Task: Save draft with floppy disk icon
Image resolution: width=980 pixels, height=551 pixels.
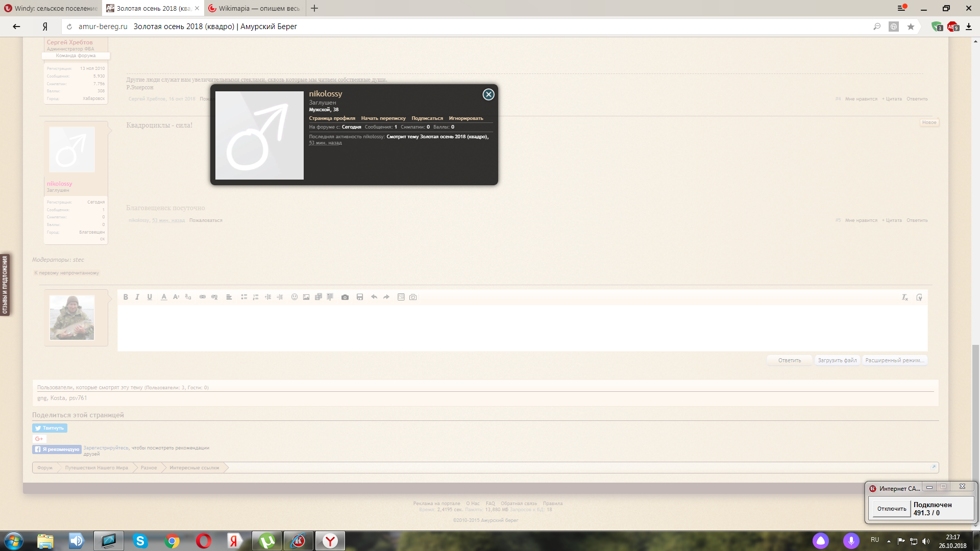Action: 360,297
